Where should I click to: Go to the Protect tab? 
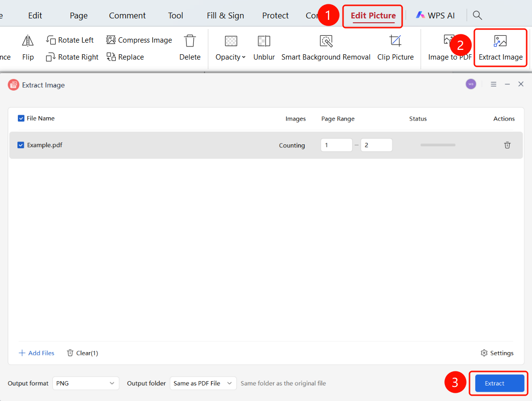coord(275,15)
